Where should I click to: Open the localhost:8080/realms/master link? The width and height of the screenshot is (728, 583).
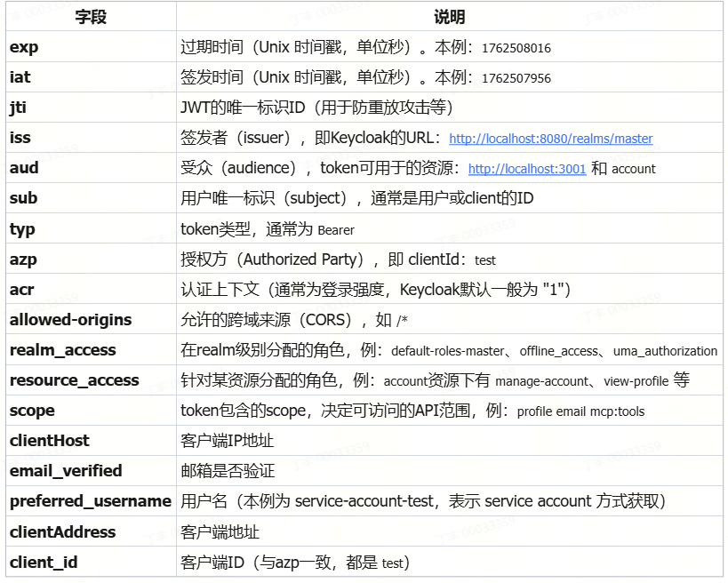tap(550, 139)
